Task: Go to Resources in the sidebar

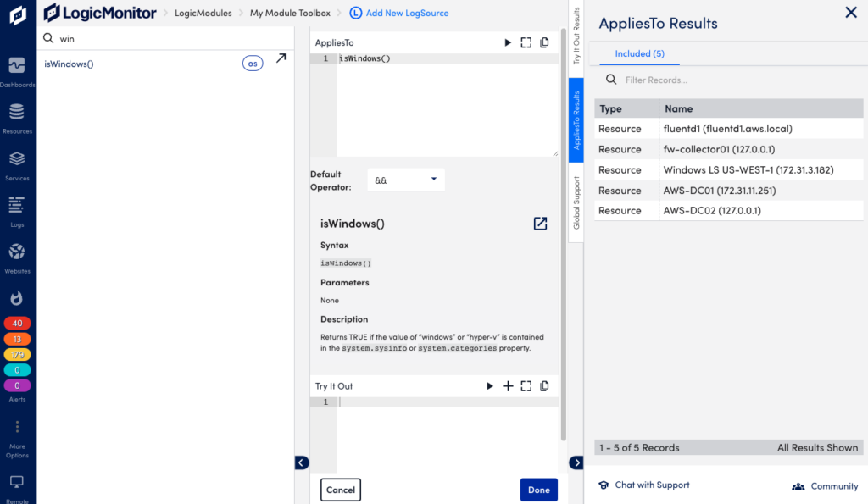Action: pyautogui.click(x=17, y=117)
